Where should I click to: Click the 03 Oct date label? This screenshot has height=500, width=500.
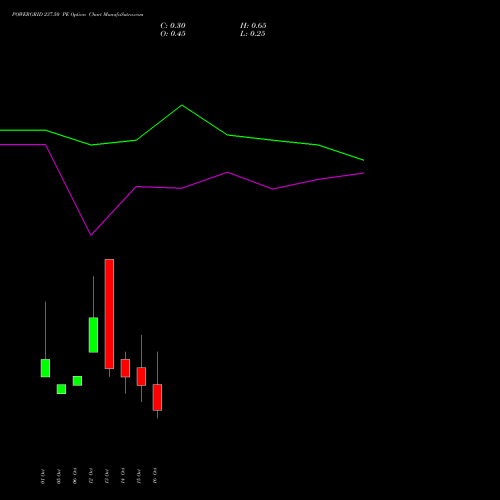(59, 476)
